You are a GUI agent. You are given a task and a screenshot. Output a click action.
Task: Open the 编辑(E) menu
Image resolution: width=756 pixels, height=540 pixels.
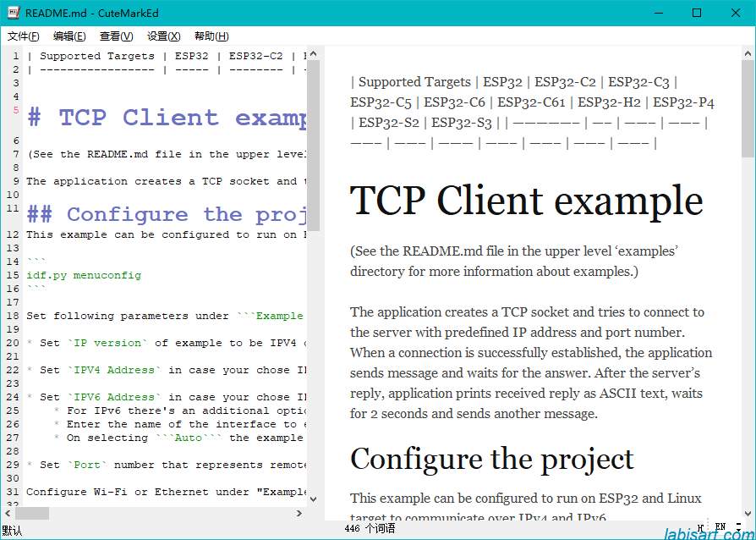[x=69, y=36]
